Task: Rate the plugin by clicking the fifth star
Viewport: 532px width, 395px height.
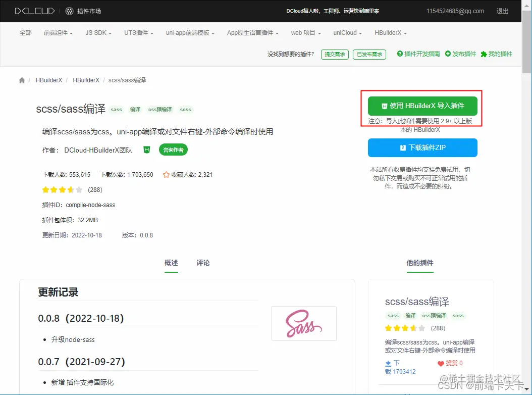Action: [79, 189]
